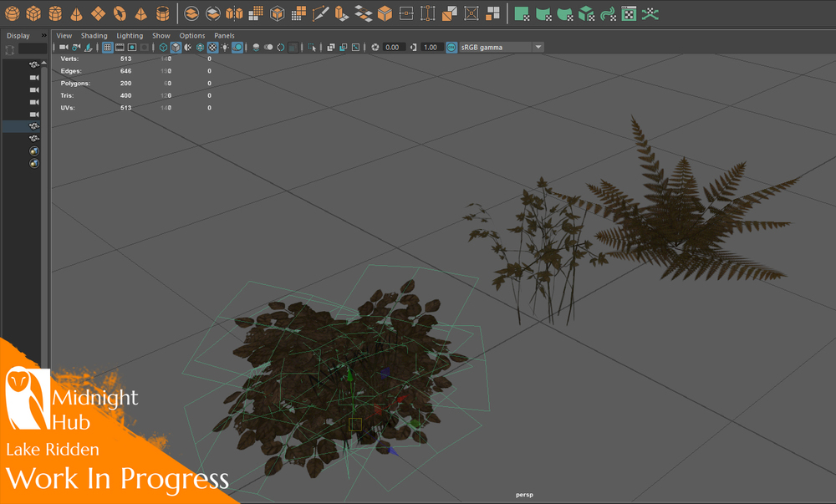Click the search field under Display
This screenshot has height=504, width=836.
coord(33,49)
